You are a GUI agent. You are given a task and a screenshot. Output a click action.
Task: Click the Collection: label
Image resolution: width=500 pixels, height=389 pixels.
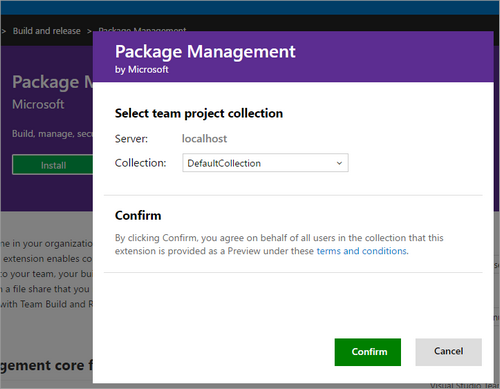tap(140, 163)
